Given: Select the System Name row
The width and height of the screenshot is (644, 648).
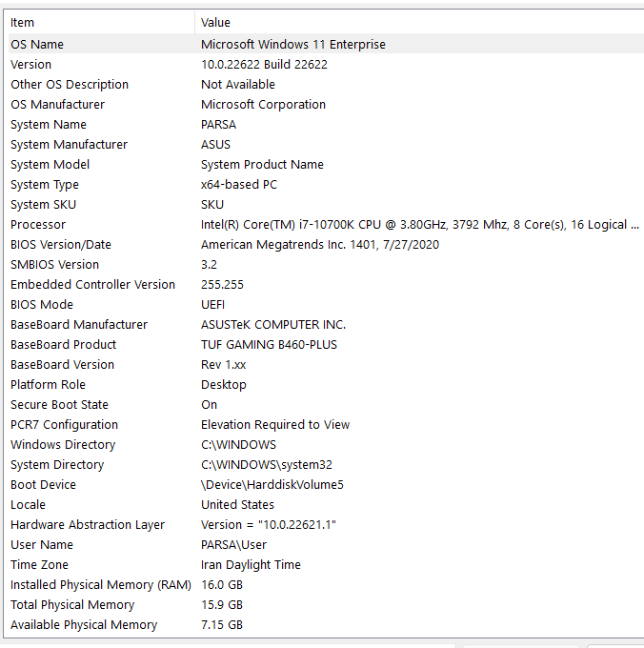Looking at the screenshot, I should [326, 125].
